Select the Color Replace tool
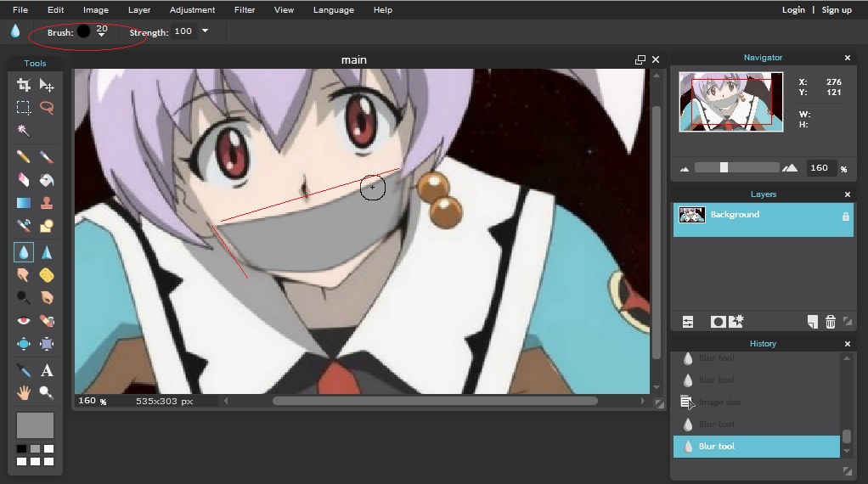 point(23,226)
